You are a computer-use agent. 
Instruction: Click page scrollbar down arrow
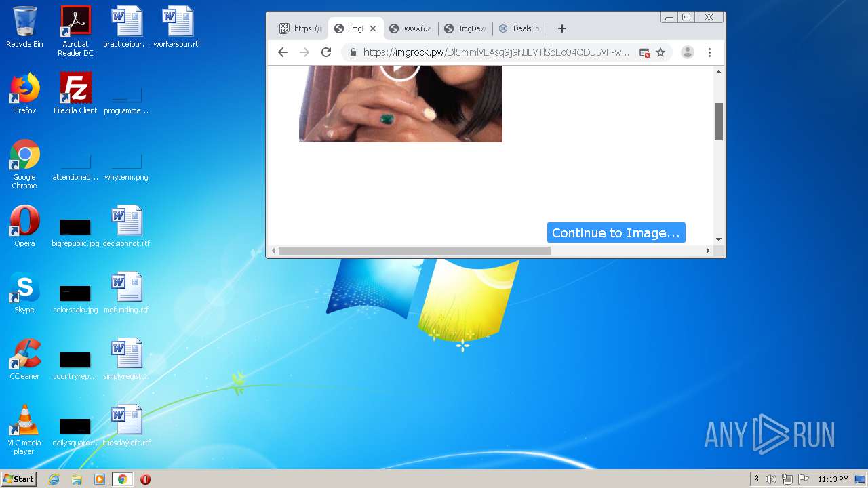pyautogui.click(x=719, y=239)
